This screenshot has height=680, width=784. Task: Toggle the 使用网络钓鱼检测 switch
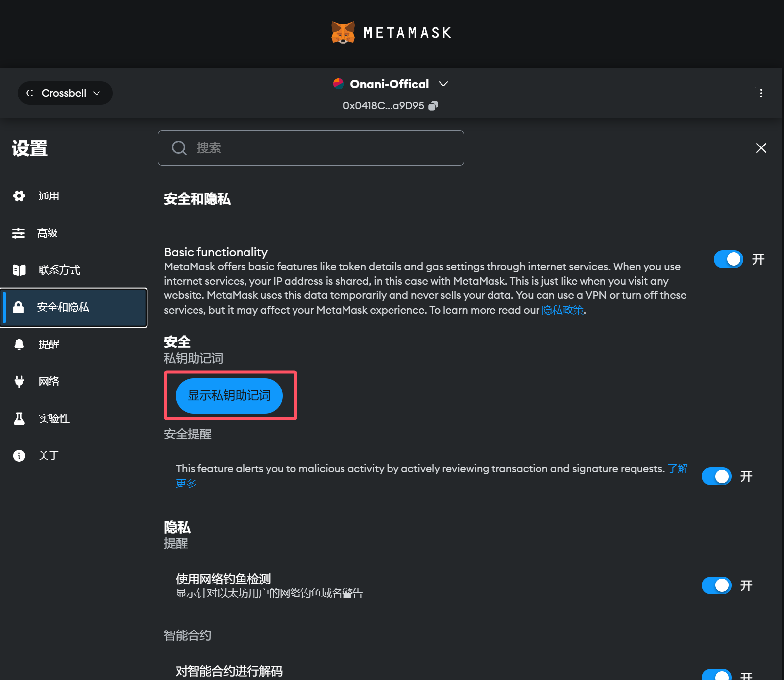click(716, 585)
